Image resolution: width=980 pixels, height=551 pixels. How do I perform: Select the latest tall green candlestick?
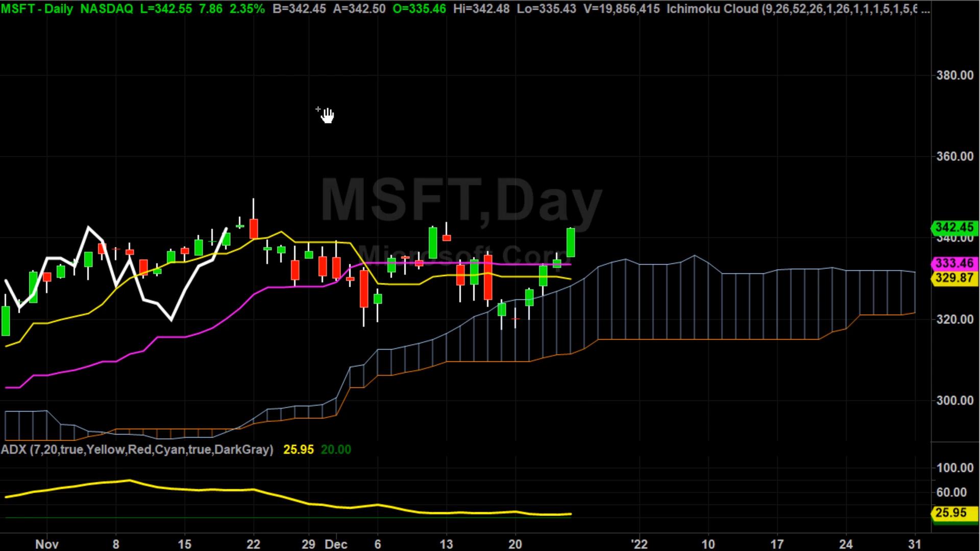571,242
